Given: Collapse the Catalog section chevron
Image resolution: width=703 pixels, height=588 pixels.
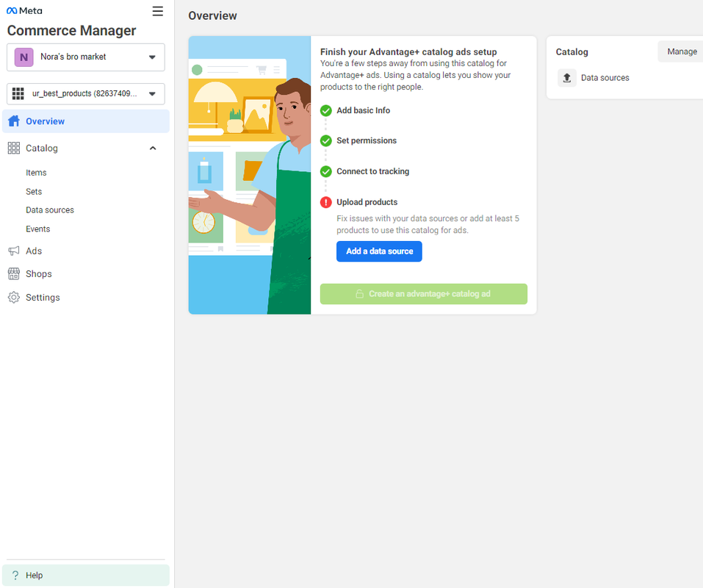Looking at the screenshot, I should 153,148.
